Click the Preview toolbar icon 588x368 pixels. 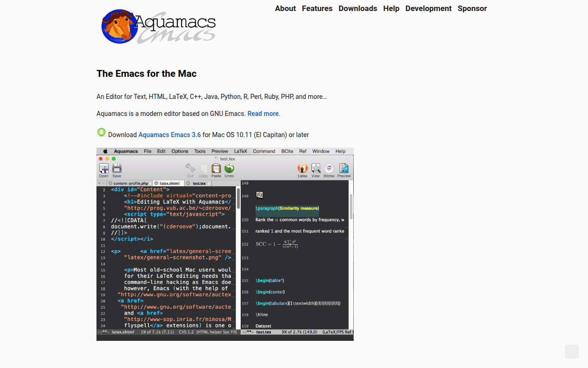point(344,168)
